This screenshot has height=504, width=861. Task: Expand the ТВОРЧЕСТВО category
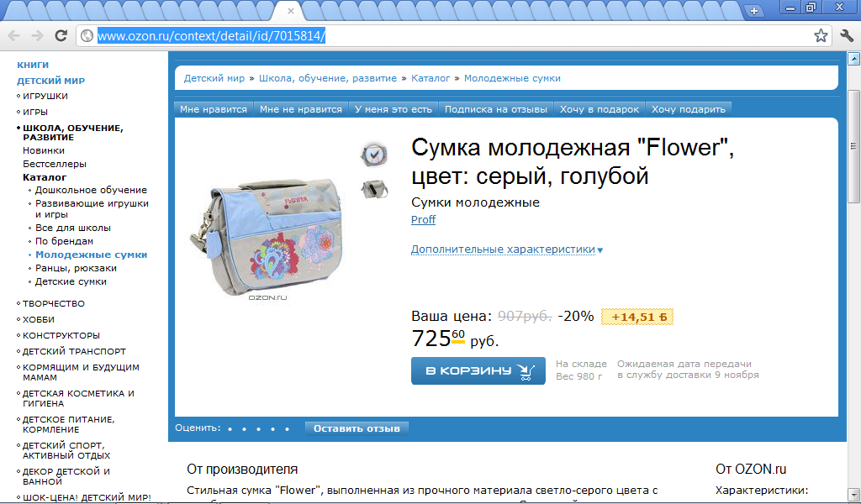pos(53,303)
